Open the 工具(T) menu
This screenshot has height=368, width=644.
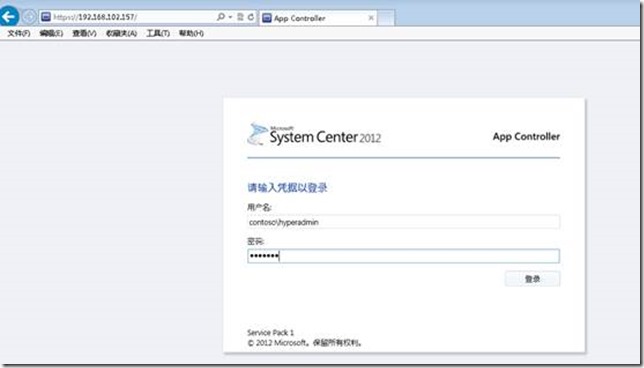pos(158,33)
